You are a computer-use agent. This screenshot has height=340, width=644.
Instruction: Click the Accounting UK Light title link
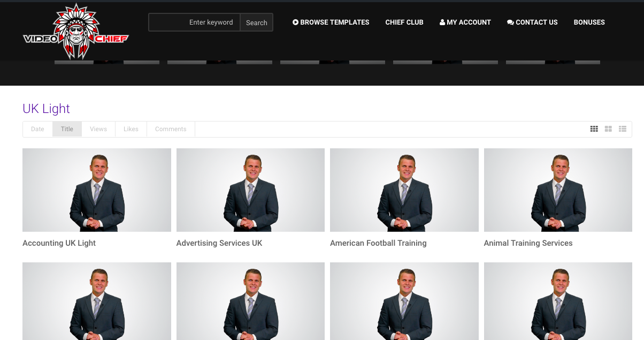(x=59, y=243)
